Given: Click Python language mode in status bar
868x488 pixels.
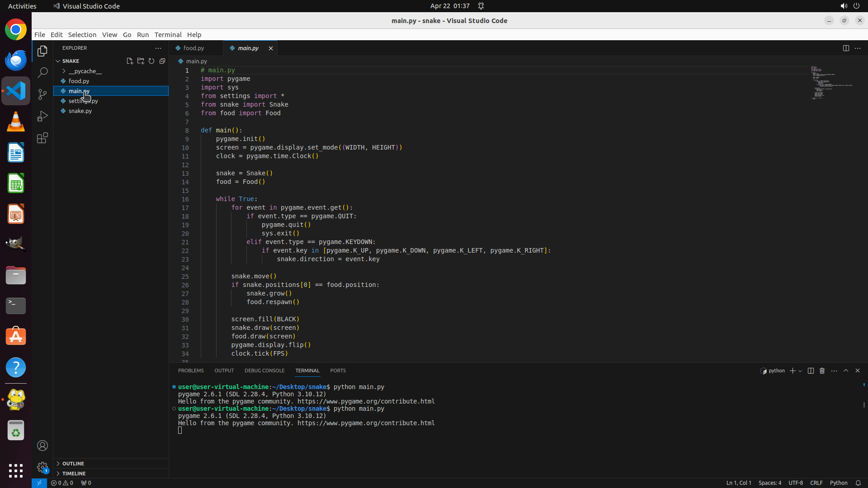Looking at the screenshot, I should [839, 483].
